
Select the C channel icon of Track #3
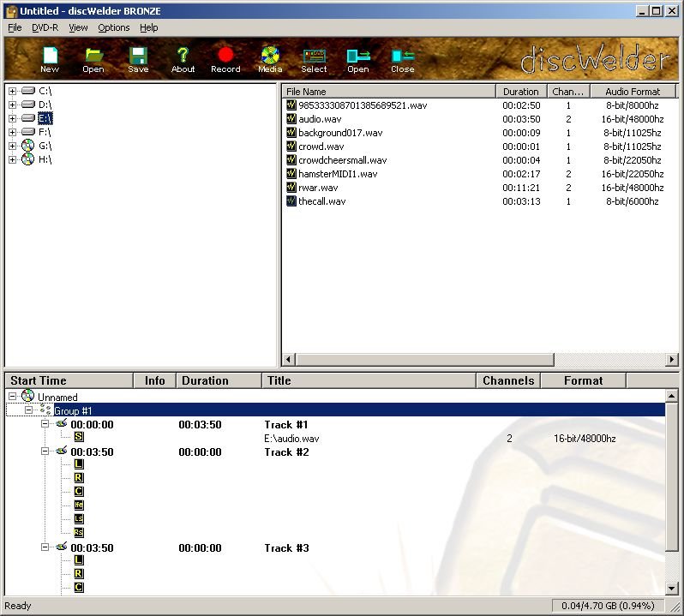(79, 587)
